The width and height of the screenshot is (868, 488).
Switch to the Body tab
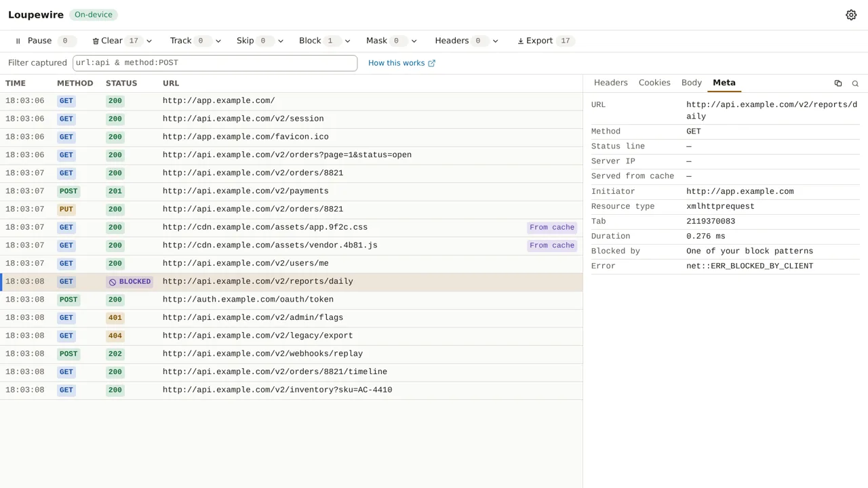pyautogui.click(x=692, y=83)
